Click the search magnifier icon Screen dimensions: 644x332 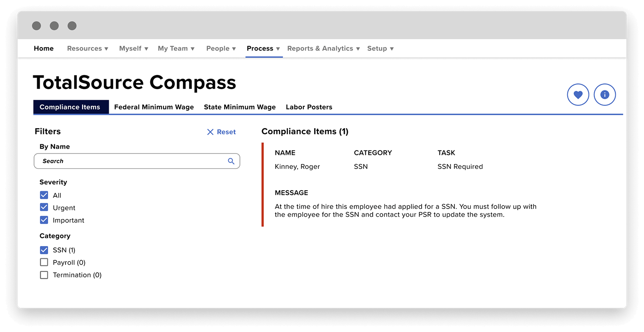[x=231, y=161]
